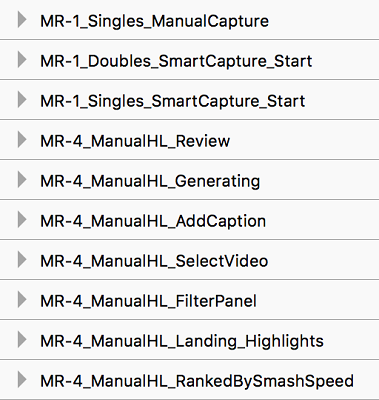Select the MR-4_ManualHL_Generating item
Screen dimensions: 379x400
pyautogui.click(x=189, y=180)
